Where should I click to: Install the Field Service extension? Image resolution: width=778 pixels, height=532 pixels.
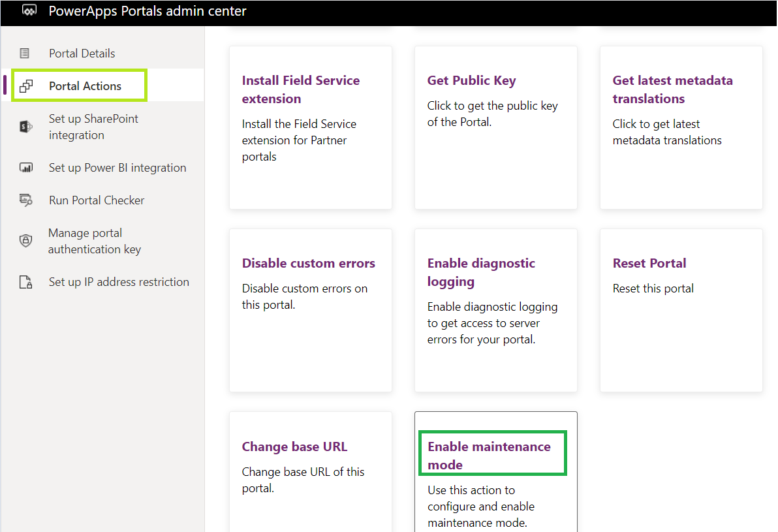coord(300,89)
